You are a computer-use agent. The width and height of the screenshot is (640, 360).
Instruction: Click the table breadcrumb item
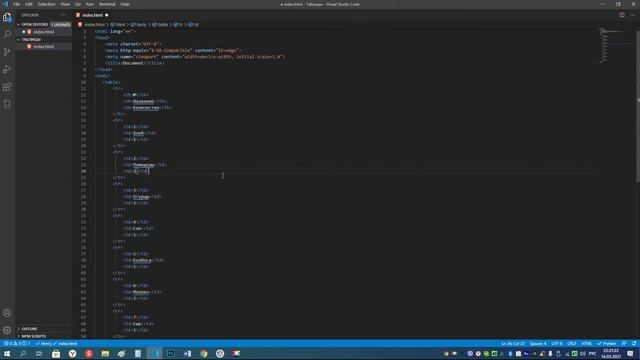(160, 24)
